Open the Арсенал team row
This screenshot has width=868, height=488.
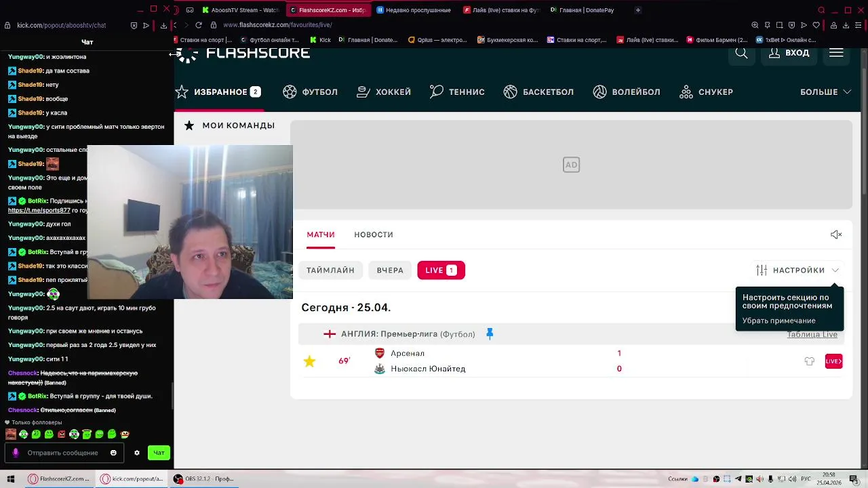pyautogui.click(x=408, y=353)
